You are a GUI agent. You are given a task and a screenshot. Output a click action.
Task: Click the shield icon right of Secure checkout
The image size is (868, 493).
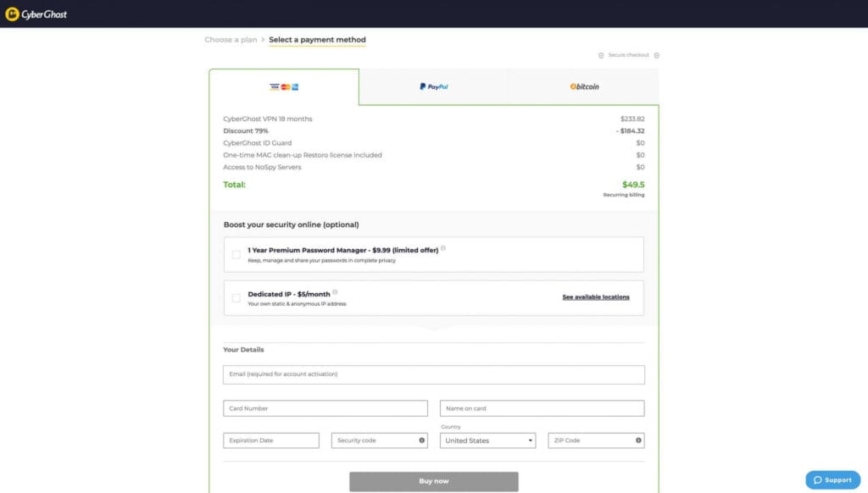(657, 55)
